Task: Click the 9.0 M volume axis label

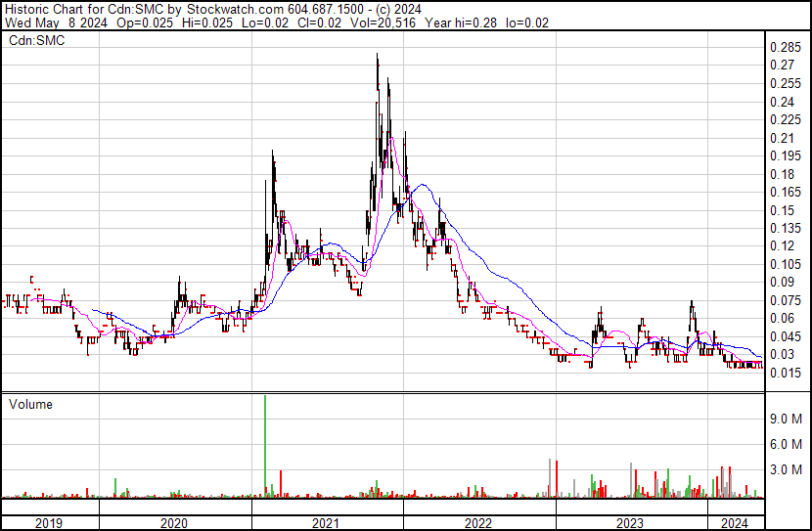Action: click(x=787, y=419)
